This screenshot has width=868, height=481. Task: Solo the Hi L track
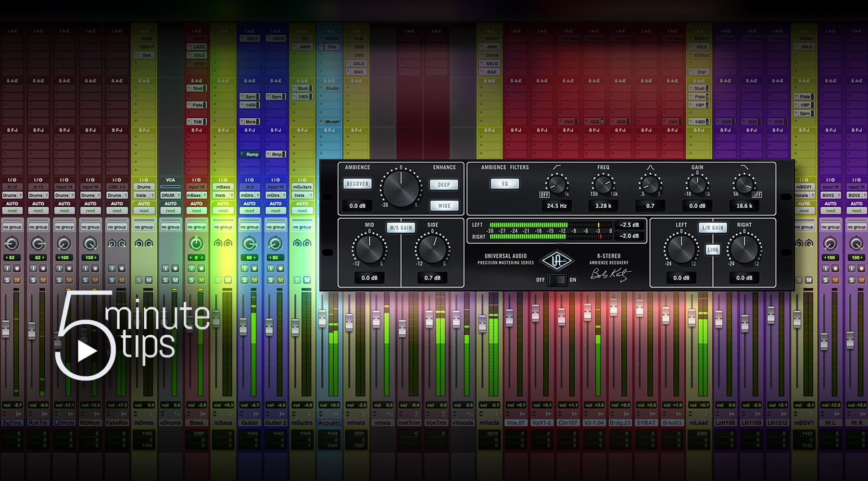pyautogui.click(x=826, y=280)
